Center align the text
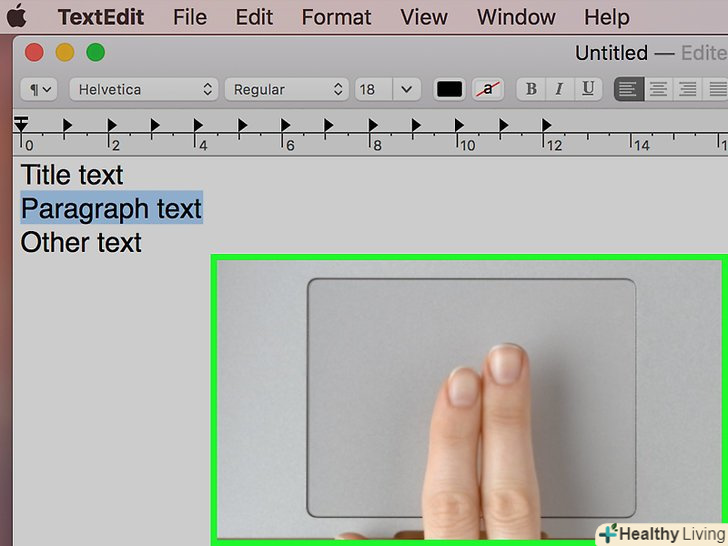 point(658,89)
